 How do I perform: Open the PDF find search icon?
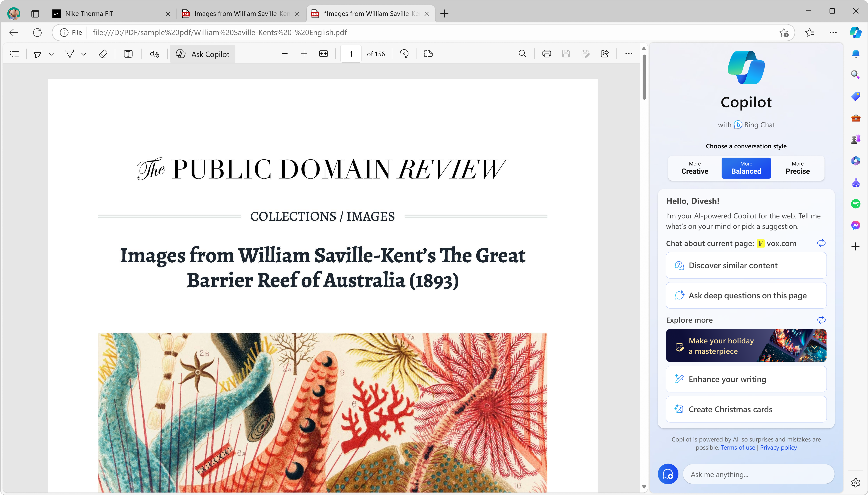522,54
